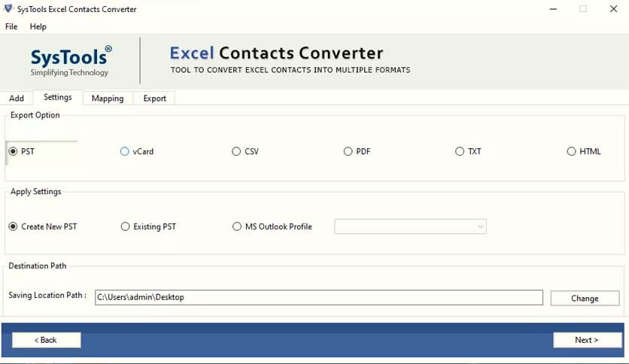The image size is (629, 364).
Task: Open the Export tab
Action: pyautogui.click(x=154, y=99)
